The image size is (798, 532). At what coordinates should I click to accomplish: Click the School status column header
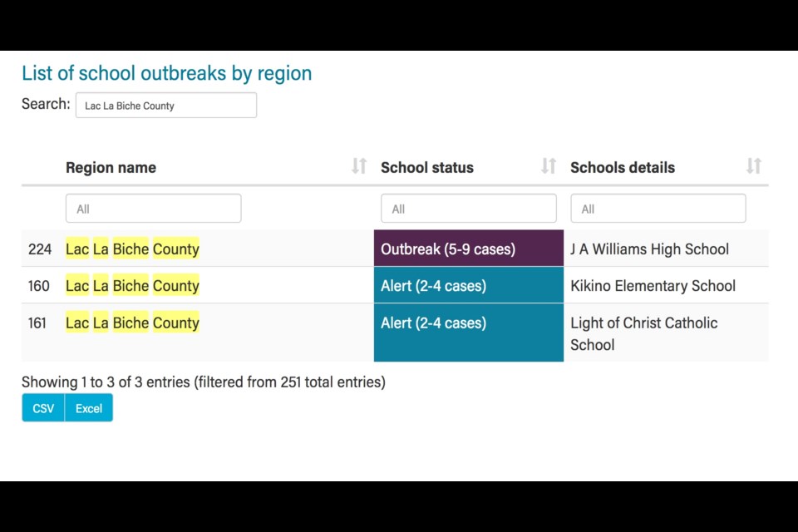(x=427, y=167)
